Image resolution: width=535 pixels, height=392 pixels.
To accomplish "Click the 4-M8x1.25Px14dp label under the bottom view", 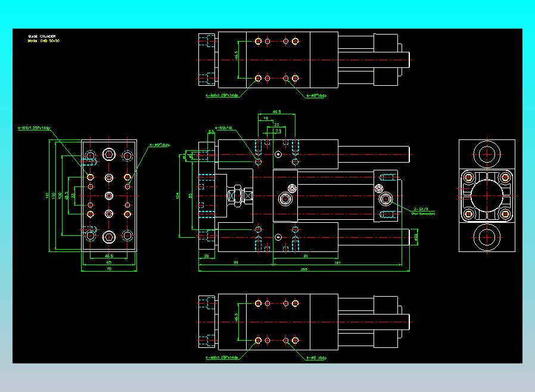I will (222, 357).
